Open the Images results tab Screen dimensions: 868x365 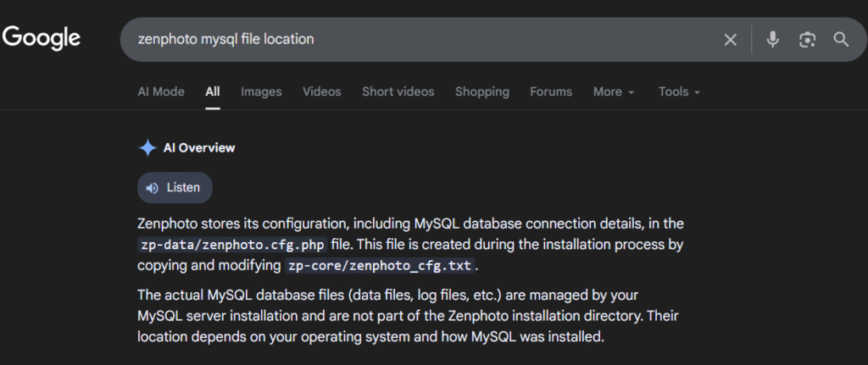[x=261, y=91]
